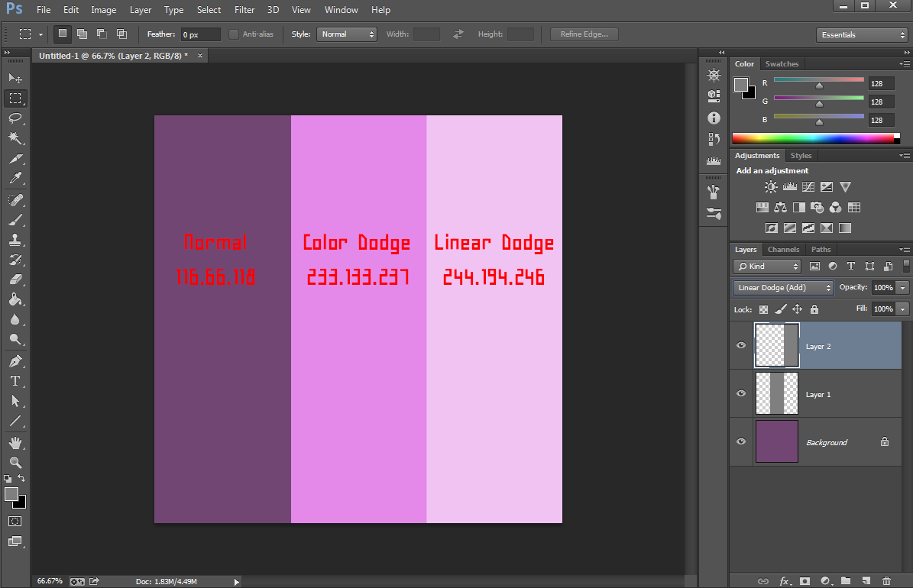913x588 pixels.
Task: Select the Move tool
Action: point(15,79)
